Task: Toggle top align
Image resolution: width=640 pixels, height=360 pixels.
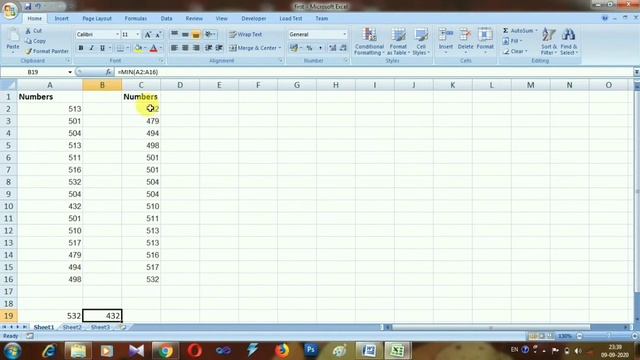Action: pyautogui.click(x=174, y=34)
